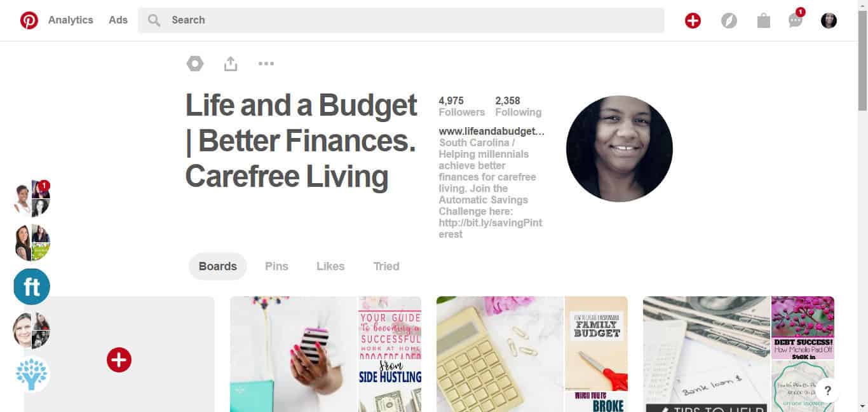
Task: Click the red plus create-pin icon in header
Action: point(693,21)
